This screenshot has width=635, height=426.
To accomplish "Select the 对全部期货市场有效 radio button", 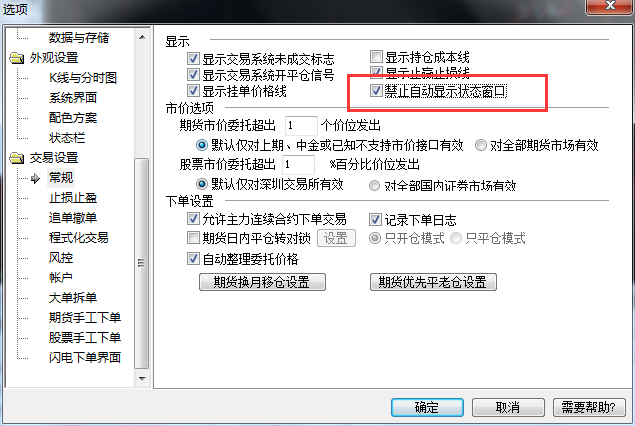I will pos(481,145).
